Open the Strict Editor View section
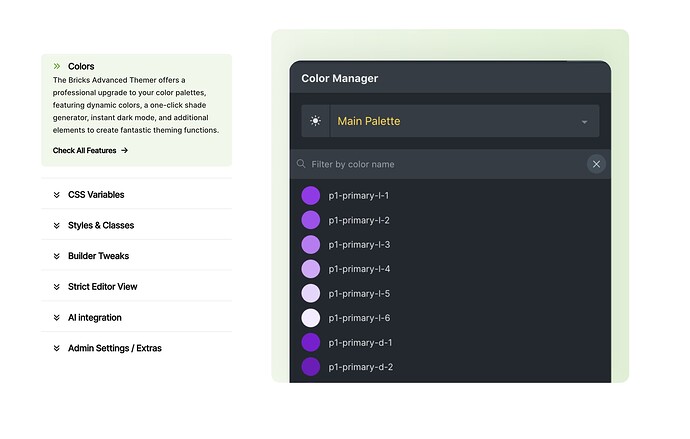 [x=102, y=287]
